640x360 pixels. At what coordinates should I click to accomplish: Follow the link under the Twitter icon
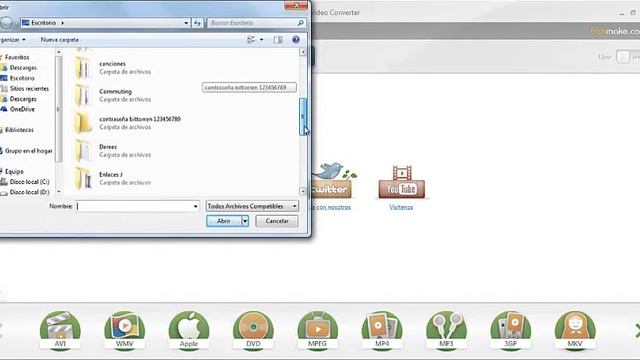tap(331, 207)
